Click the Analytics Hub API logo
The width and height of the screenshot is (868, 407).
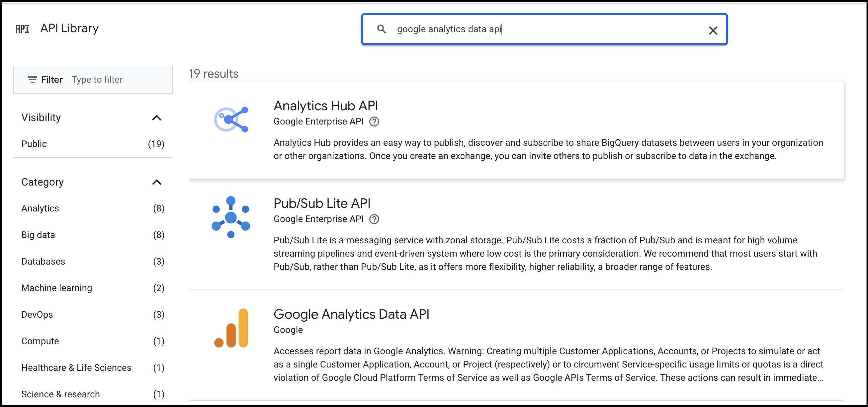[x=231, y=119]
